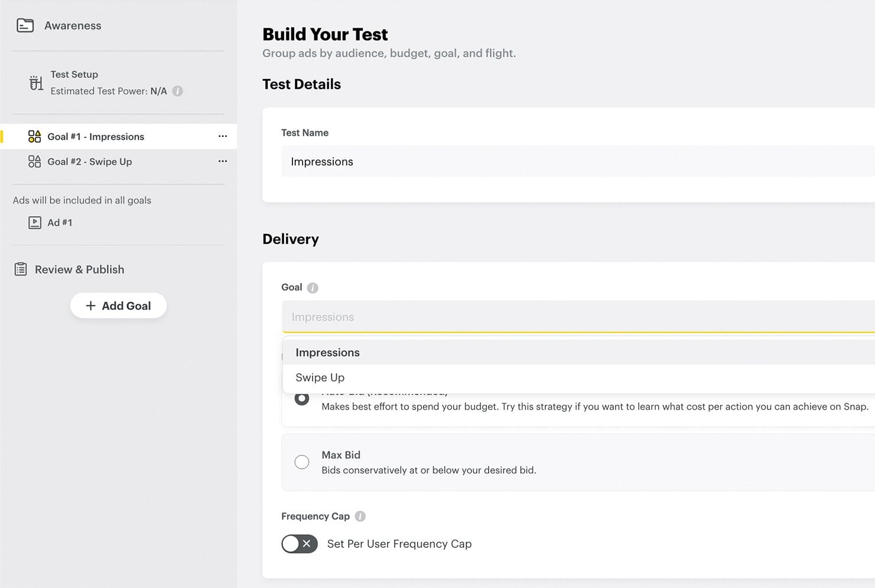Click the Goal #1 Impressions shapes icon
Image resolution: width=875 pixels, height=588 pixels.
(x=34, y=136)
